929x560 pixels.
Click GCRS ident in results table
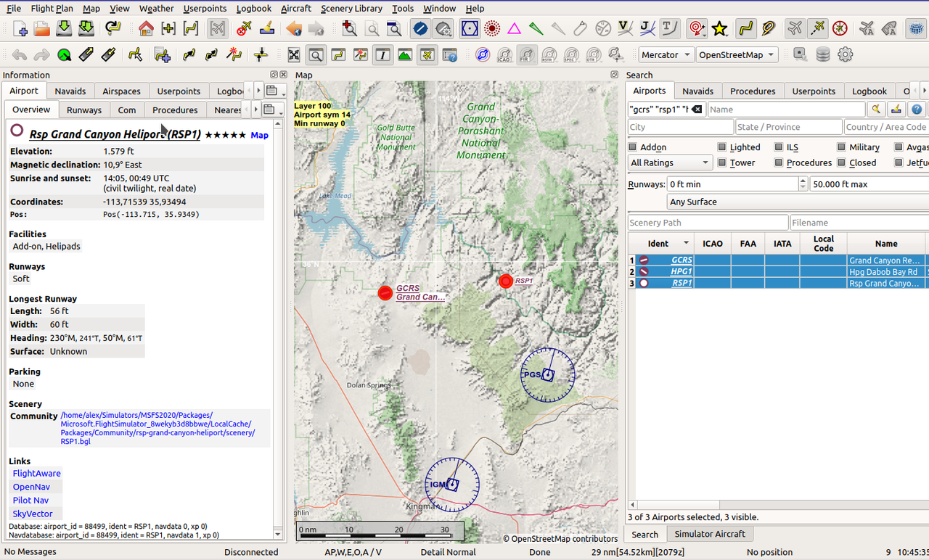[682, 260]
